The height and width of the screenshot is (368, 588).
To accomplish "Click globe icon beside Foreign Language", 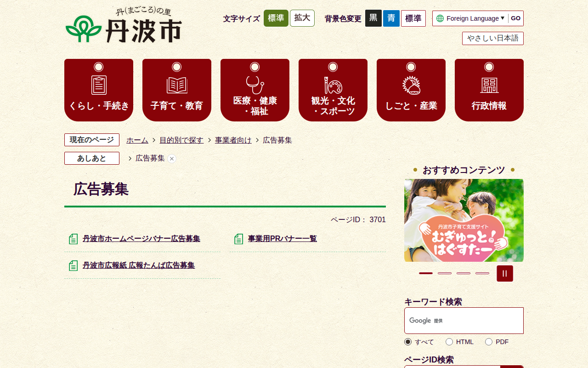I will coord(440,18).
